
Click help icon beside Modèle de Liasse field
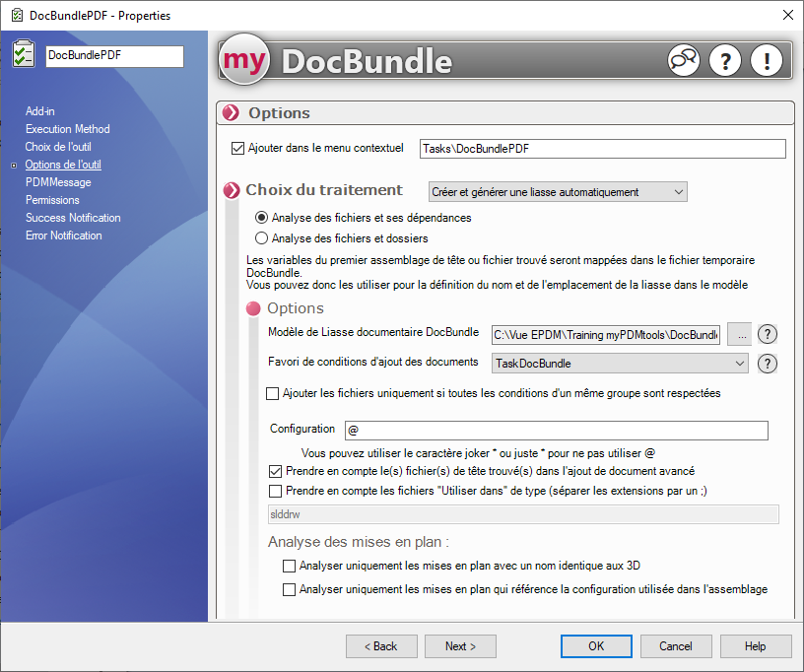tap(768, 334)
